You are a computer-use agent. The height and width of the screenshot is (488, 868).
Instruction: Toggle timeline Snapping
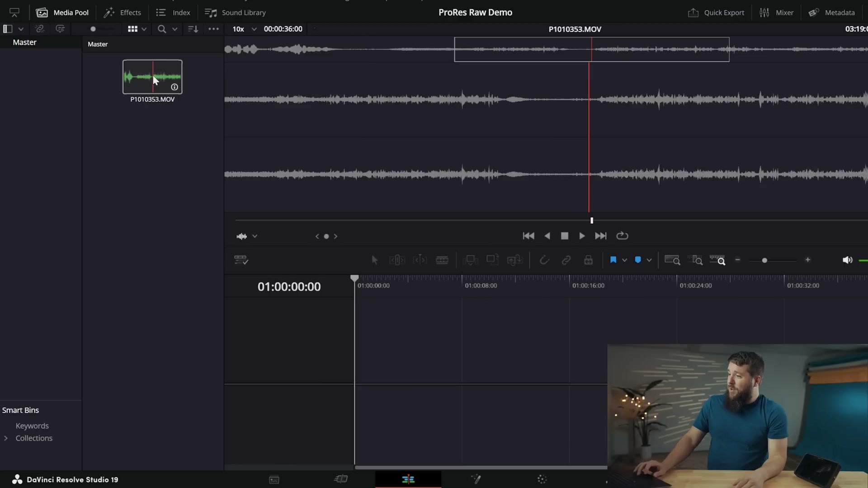pyautogui.click(x=544, y=260)
